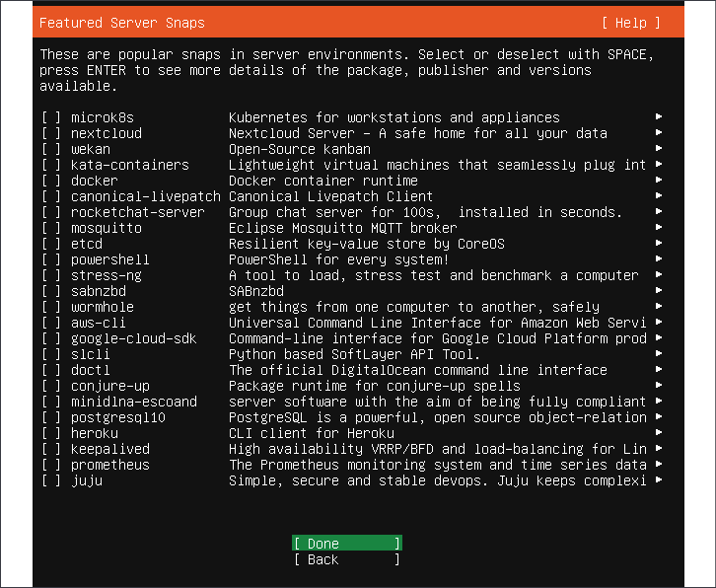The height and width of the screenshot is (588, 716).
Task: Open details arrow on nextcloud row
Action: [x=659, y=132]
